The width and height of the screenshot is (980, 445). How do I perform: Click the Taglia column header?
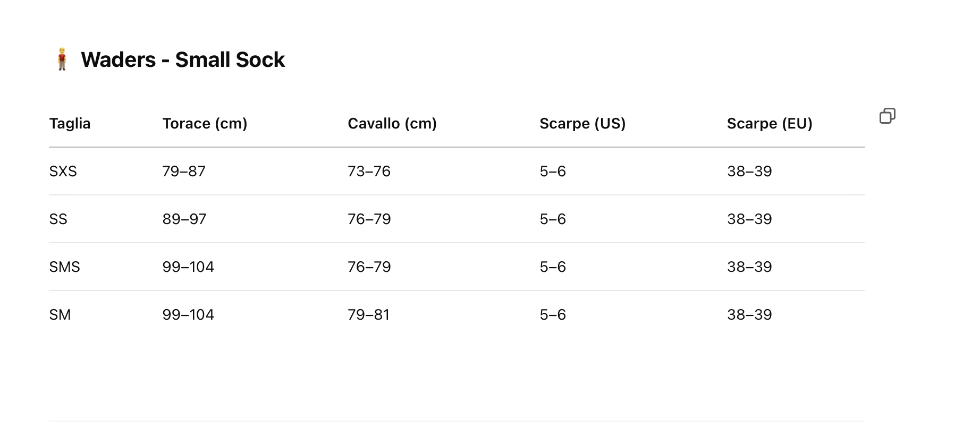pos(70,124)
